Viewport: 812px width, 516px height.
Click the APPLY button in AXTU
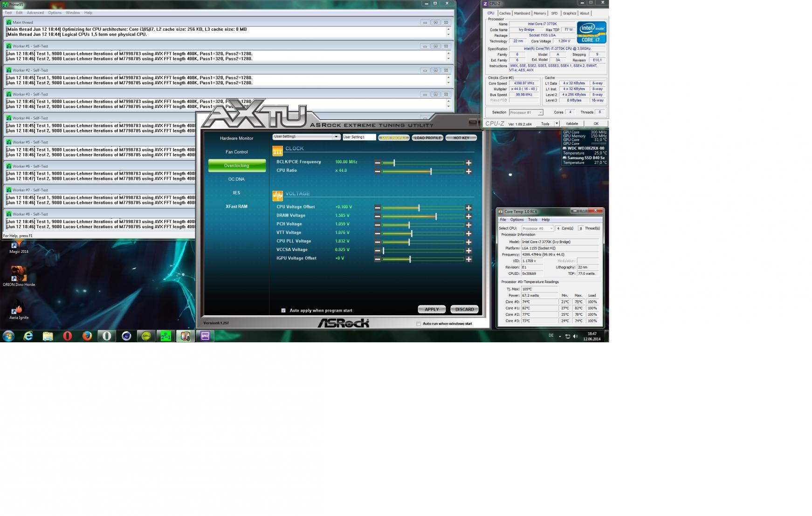[432, 309]
